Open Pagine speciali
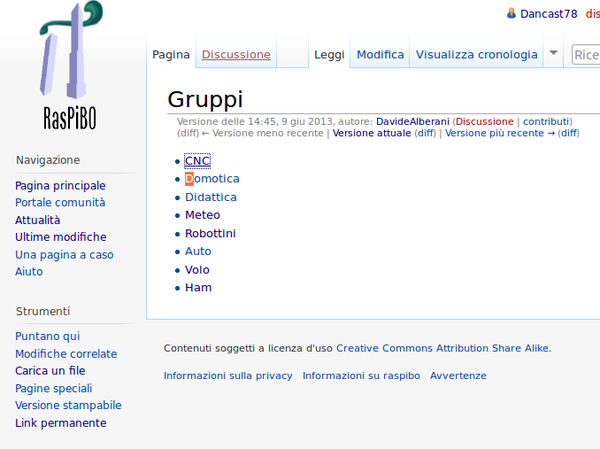600x449 pixels. (54, 388)
